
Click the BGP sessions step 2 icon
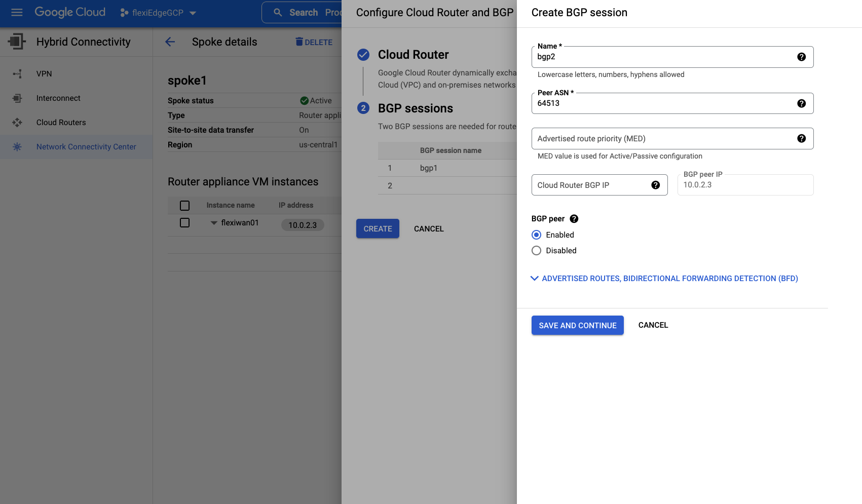tap(363, 108)
